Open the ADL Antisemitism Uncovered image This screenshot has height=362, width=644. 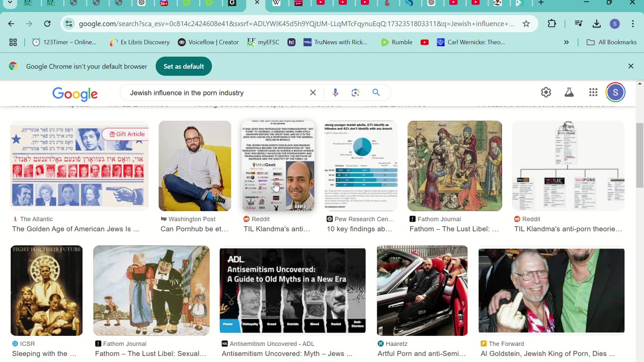pyautogui.click(x=293, y=291)
